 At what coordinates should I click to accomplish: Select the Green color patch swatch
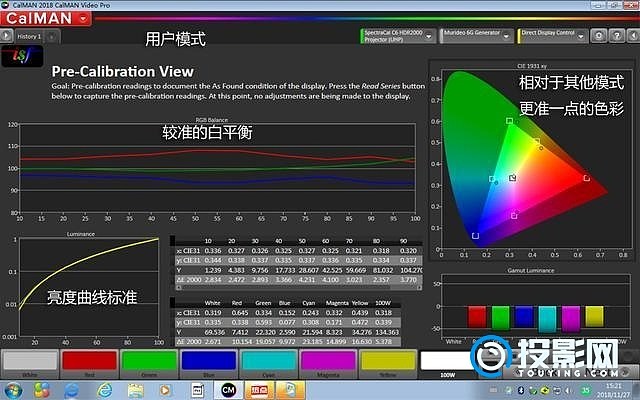click(149, 361)
